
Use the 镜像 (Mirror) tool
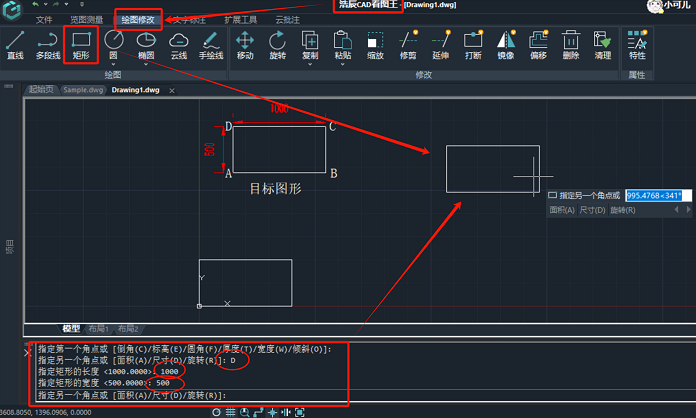coord(505,45)
